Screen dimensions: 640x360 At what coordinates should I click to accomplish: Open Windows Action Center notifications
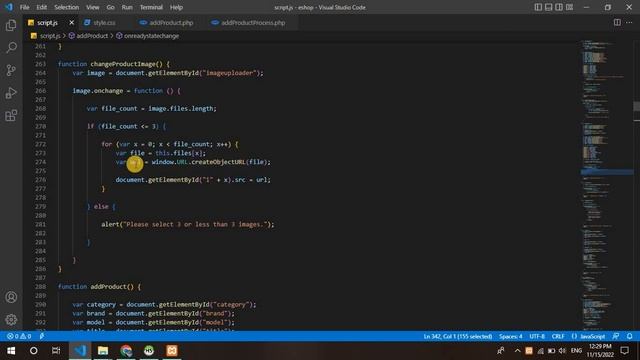[x=624, y=351]
